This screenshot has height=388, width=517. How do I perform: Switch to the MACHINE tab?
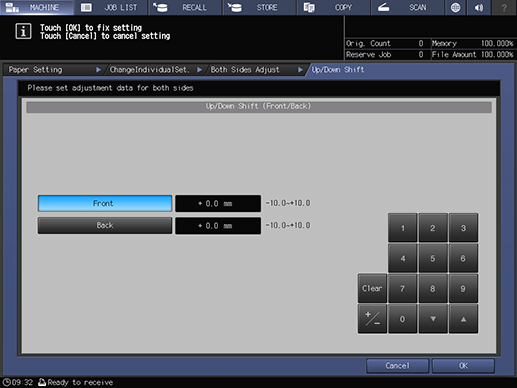(37, 7)
